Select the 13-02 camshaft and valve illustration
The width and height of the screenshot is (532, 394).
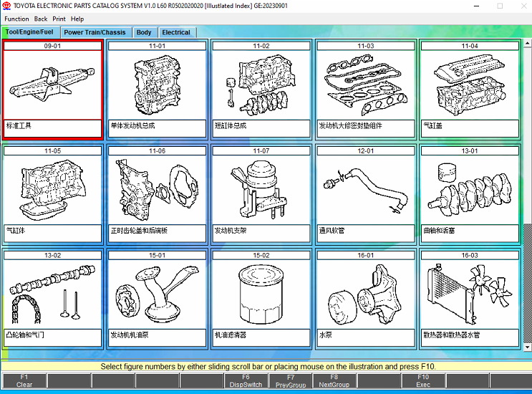pos(53,294)
